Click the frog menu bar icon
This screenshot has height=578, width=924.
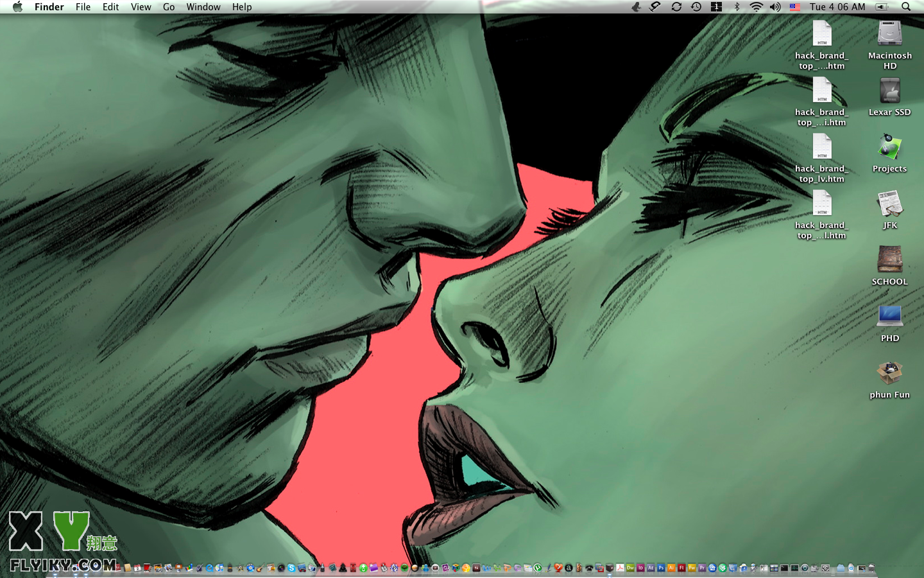click(636, 6)
